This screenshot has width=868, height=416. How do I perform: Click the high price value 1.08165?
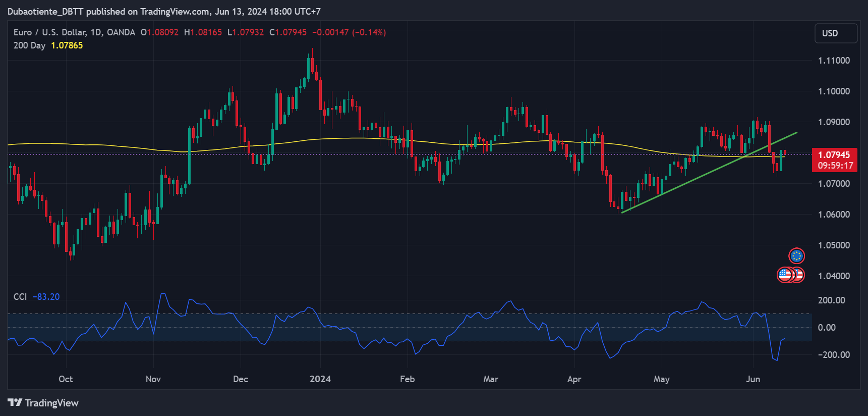(206, 32)
